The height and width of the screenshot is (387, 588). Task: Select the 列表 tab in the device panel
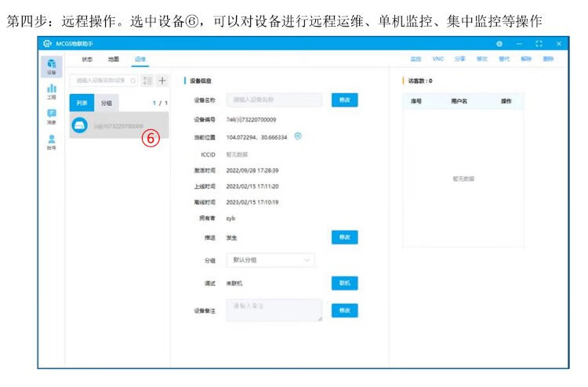(82, 103)
